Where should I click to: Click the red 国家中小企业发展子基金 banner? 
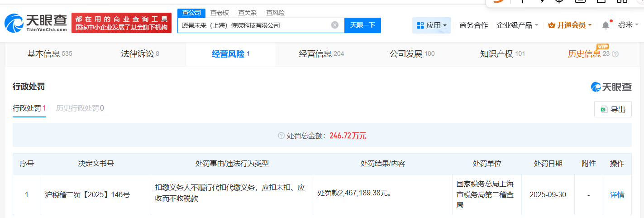pos(121,23)
